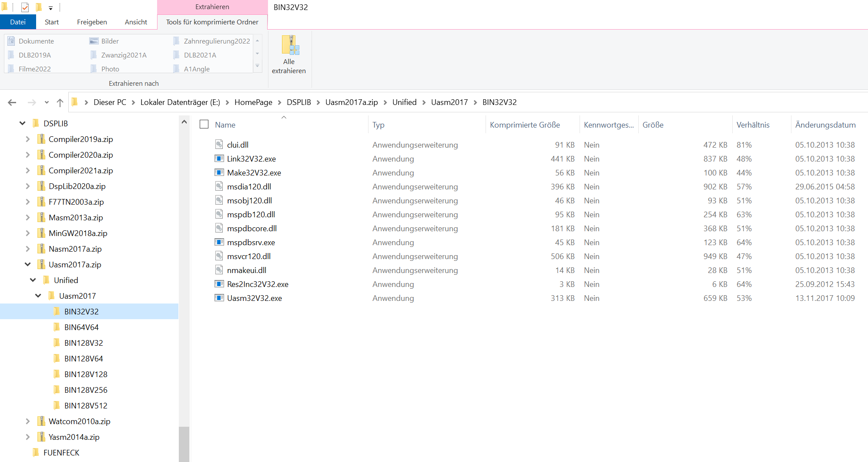Click the msdia120.dll file icon
The width and height of the screenshot is (868, 462).
point(219,186)
